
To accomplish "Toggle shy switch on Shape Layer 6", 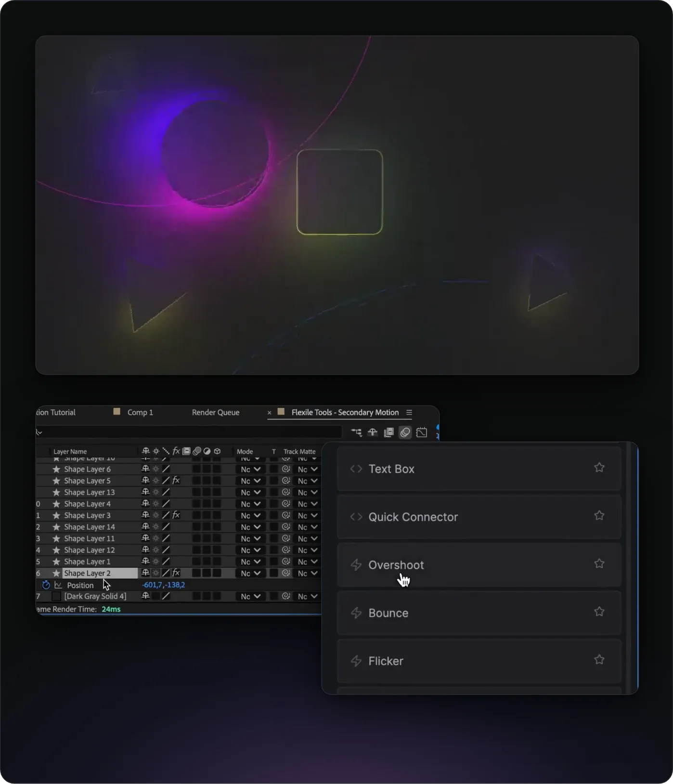I will (x=145, y=469).
